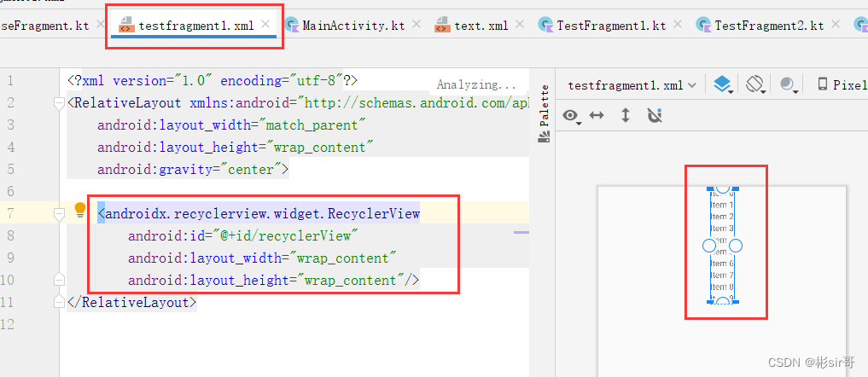Click the yellow lightbulb quick-fix icon
This screenshot has width=868, height=377.
[80, 211]
